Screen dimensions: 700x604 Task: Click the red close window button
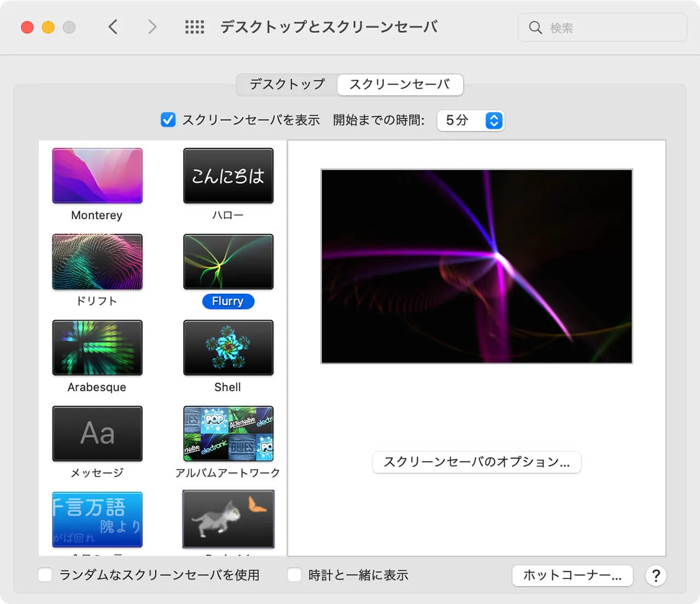click(27, 27)
